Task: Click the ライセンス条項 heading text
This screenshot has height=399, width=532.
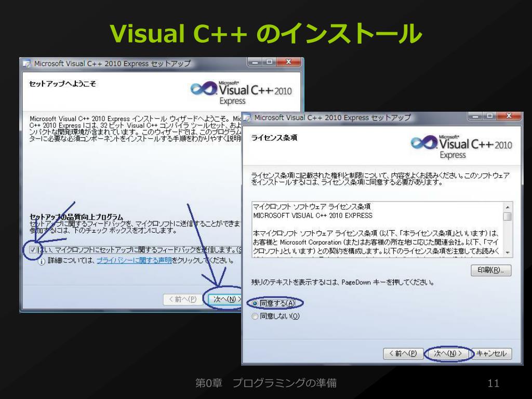Action: (274, 138)
